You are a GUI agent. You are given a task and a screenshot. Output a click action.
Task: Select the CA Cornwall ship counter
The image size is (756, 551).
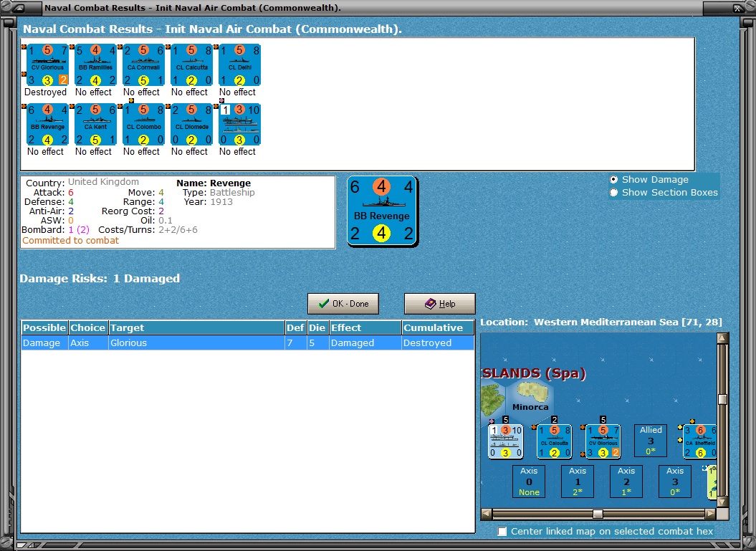144,64
